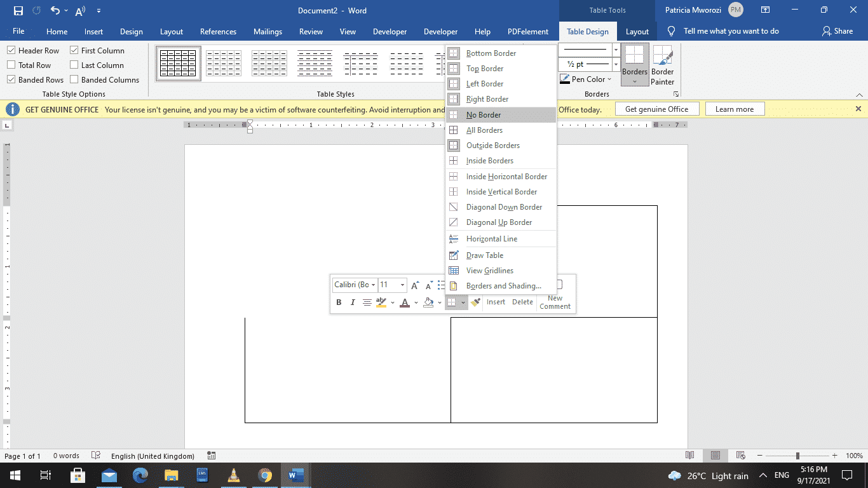Click the Learn more button
Screen dimensions: 868x488
[735, 108]
